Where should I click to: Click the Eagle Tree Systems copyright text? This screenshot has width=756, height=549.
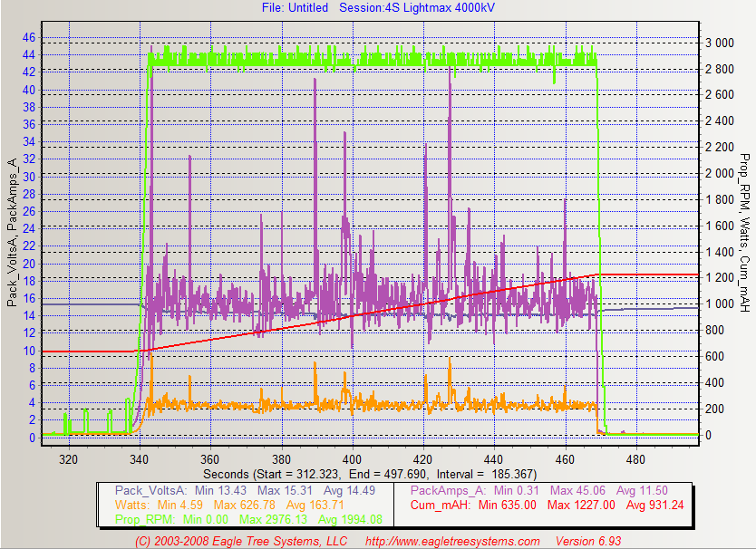point(241,541)
